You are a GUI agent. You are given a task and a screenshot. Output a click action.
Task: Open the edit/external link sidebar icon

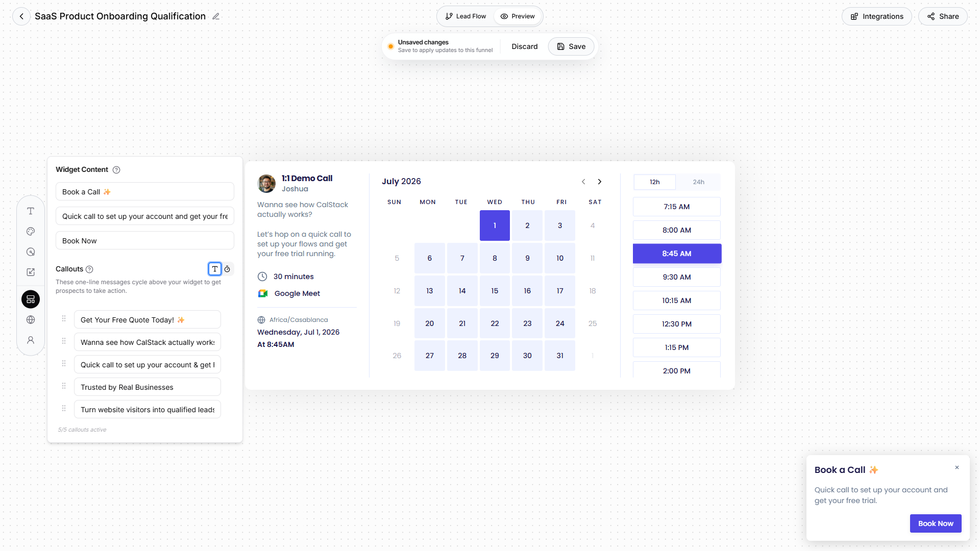pos(31,272)
